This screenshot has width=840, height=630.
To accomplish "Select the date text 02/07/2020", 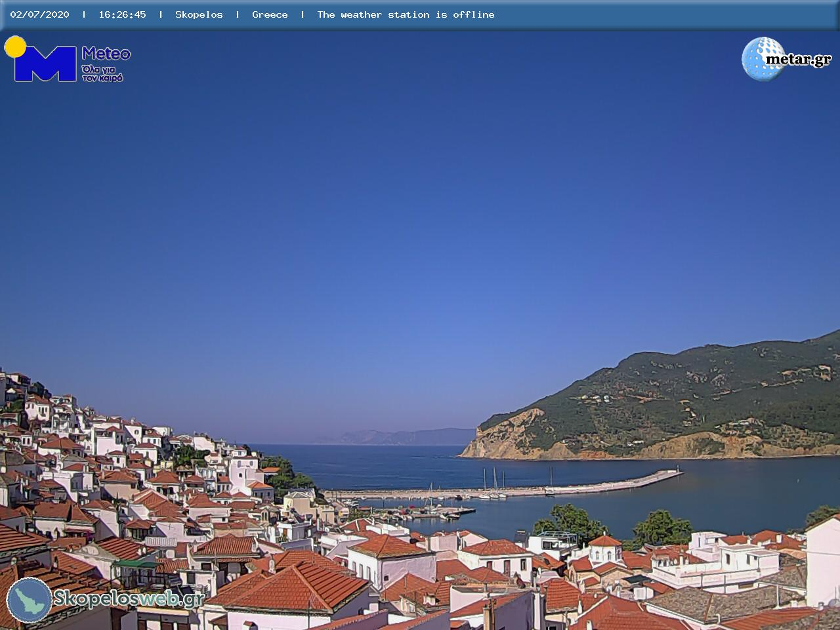I will pos(39,14).
